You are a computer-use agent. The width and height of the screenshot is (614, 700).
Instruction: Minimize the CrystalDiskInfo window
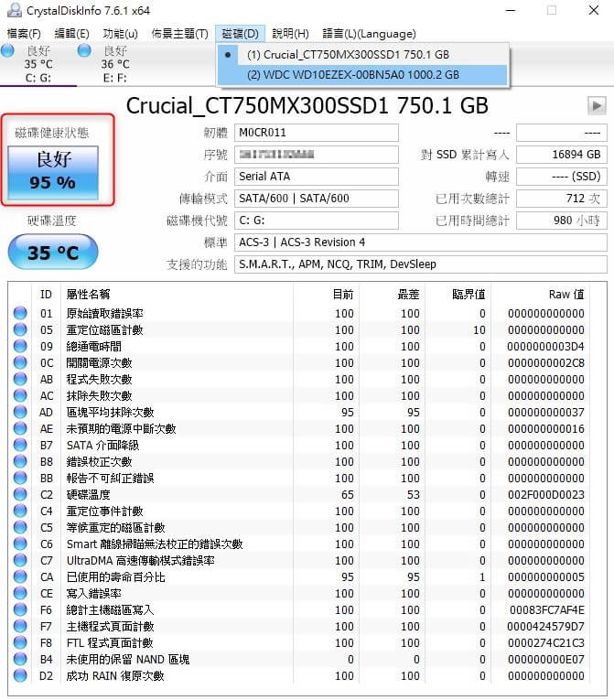pyautogui.click(x=511, y=10)
